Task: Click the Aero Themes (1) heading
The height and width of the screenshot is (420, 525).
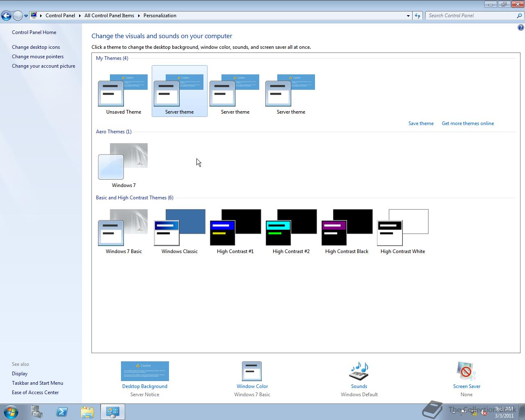Action: point(114,132)
